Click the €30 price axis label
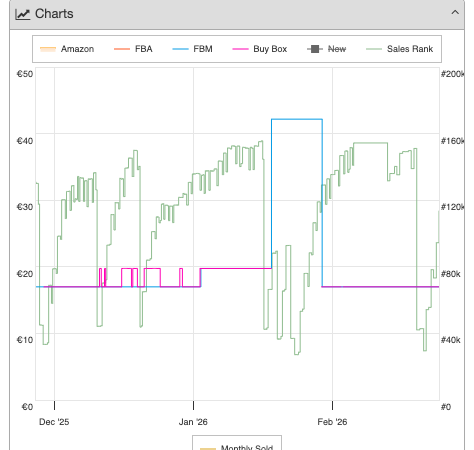Viewport: 474px width, 450px height. [25, 207]
